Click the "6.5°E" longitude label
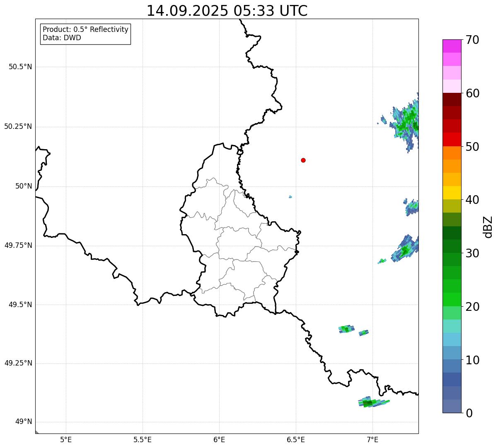 pos(296,440)
